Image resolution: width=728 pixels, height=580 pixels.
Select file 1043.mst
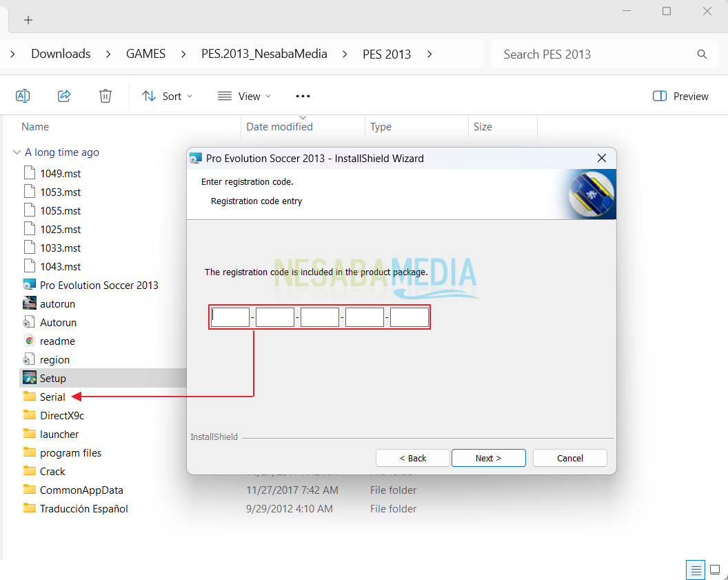61,266
